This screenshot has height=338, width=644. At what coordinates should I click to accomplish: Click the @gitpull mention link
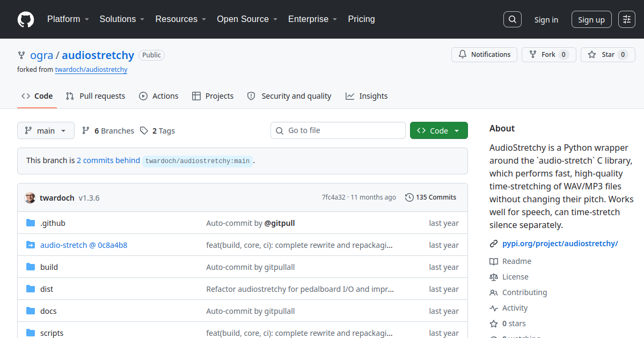click(x=280, y=223)
